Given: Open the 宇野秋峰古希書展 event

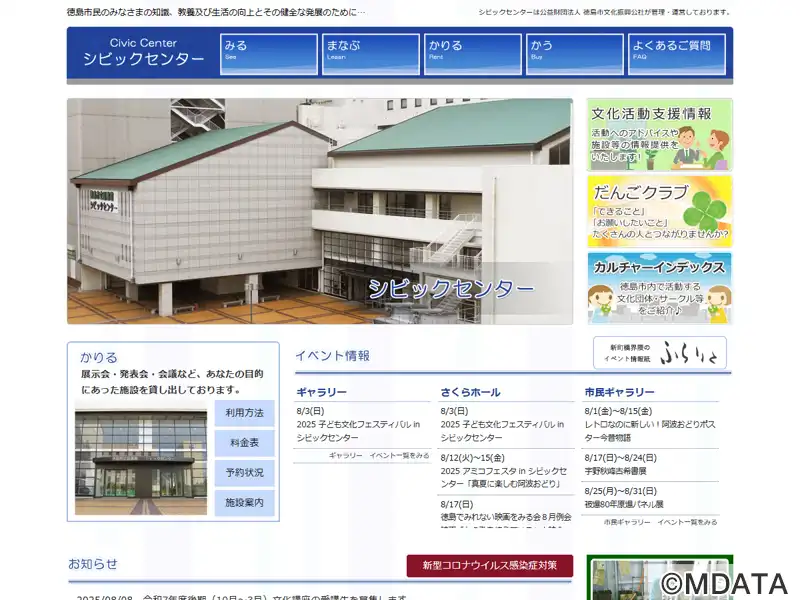Looking at the screenshot, I should click(x=615, y=471).
